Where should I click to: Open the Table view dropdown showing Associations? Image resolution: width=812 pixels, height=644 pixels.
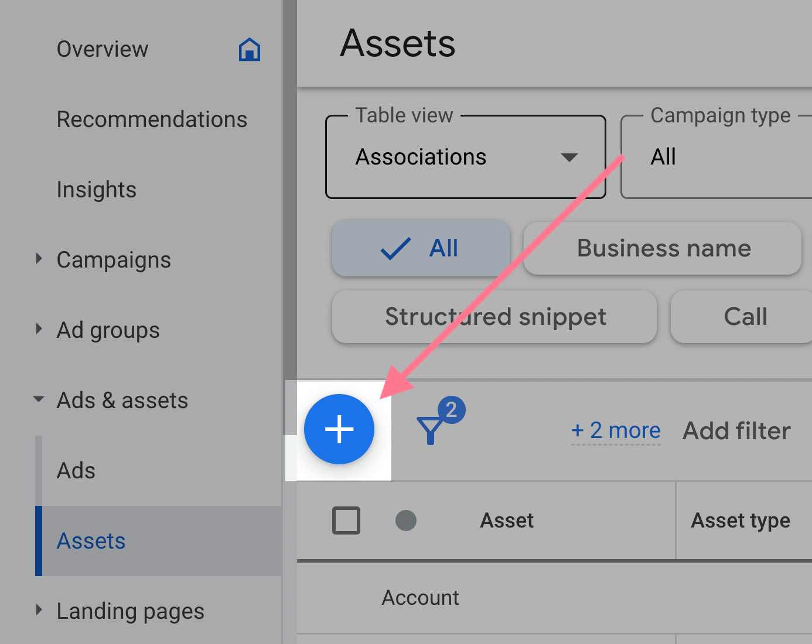point(465,157)
